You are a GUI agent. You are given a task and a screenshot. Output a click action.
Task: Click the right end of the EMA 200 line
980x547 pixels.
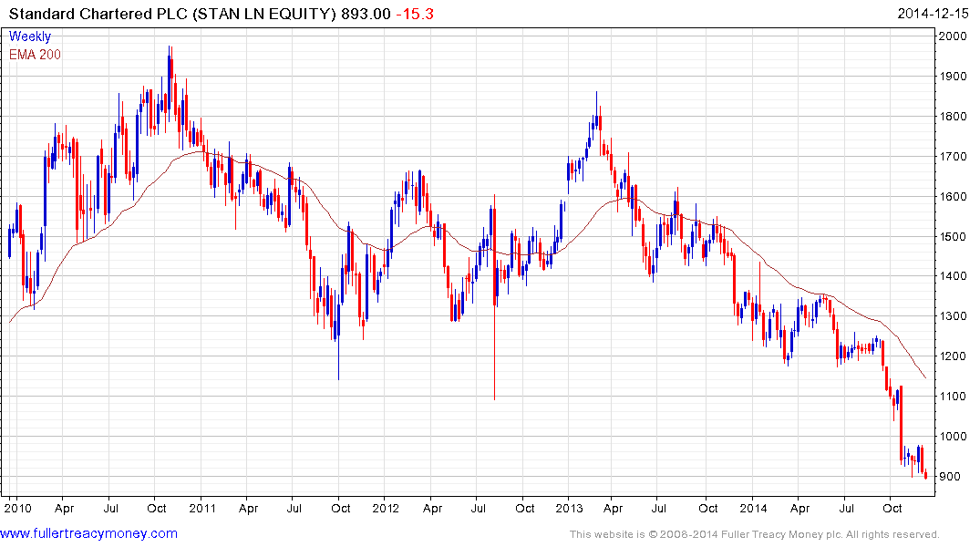click(x=925, y=377)
